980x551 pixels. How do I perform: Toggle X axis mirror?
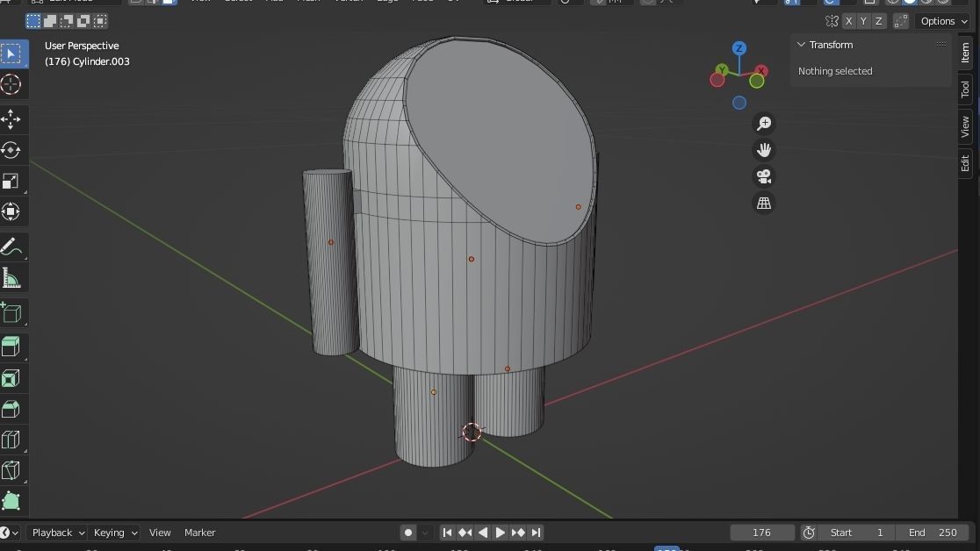(849, 21)
